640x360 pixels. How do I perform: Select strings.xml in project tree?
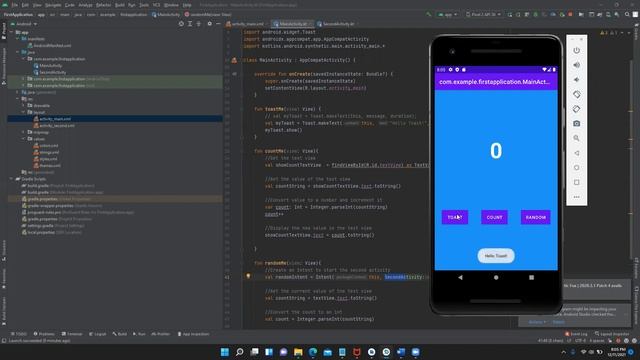click(x=46, y=152)
